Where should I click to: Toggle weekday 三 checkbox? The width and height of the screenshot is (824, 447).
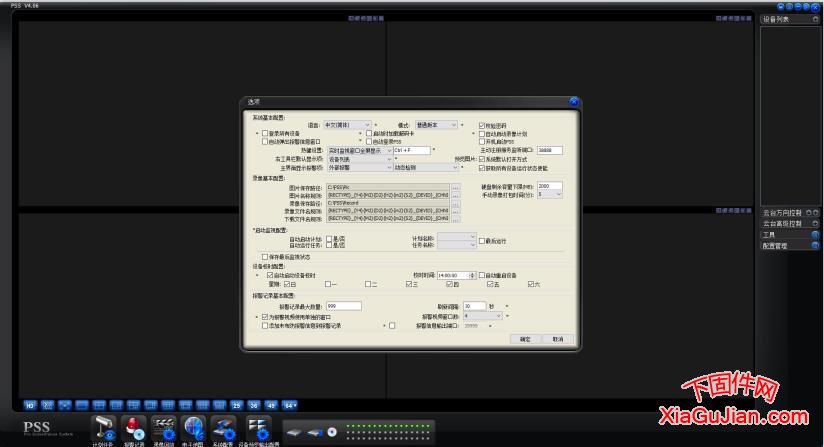(x=409, y=284)
